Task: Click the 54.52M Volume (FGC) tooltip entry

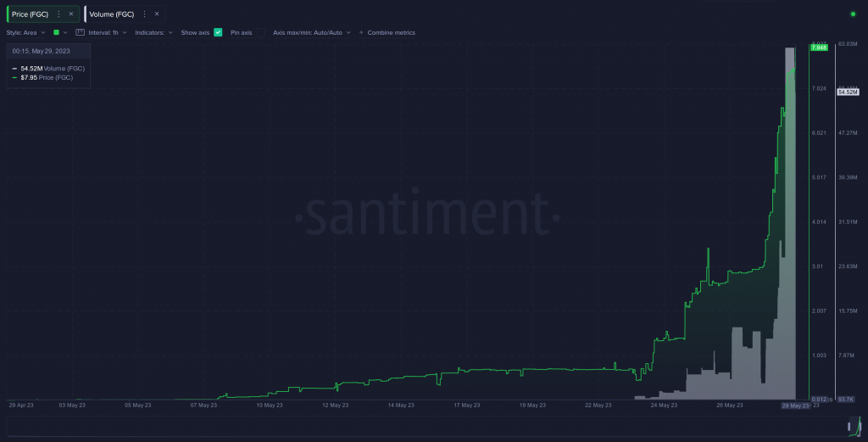Action: pyautogui.click(x=48, y=69)
